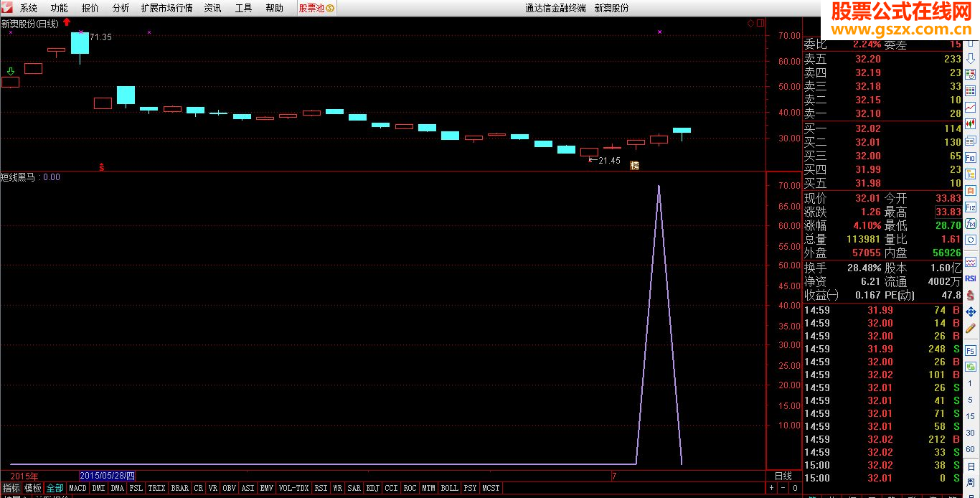Click the 2015/05/28 date label on time axis
The height and width of the screenshot is (498, 980).
pyautogui.click(x=108, y=476)
